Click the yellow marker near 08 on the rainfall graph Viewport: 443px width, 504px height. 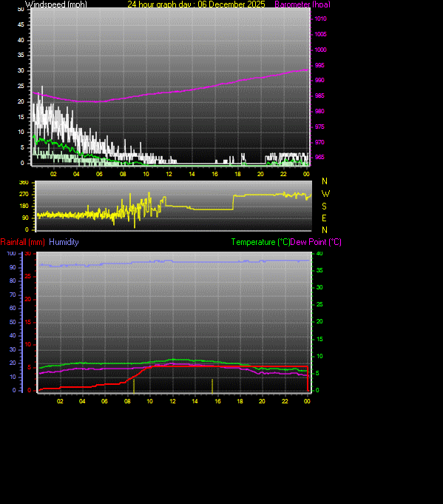(134, 386)
